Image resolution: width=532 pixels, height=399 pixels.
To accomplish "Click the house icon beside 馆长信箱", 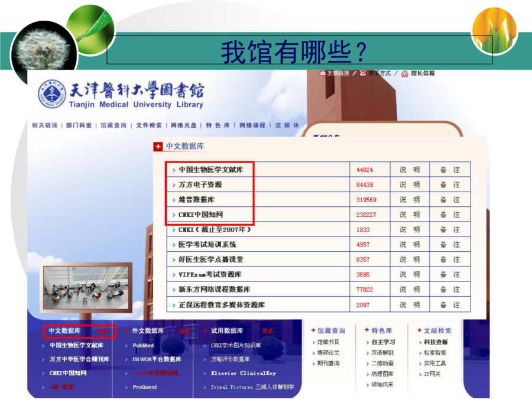I will [x=404, y=73].
